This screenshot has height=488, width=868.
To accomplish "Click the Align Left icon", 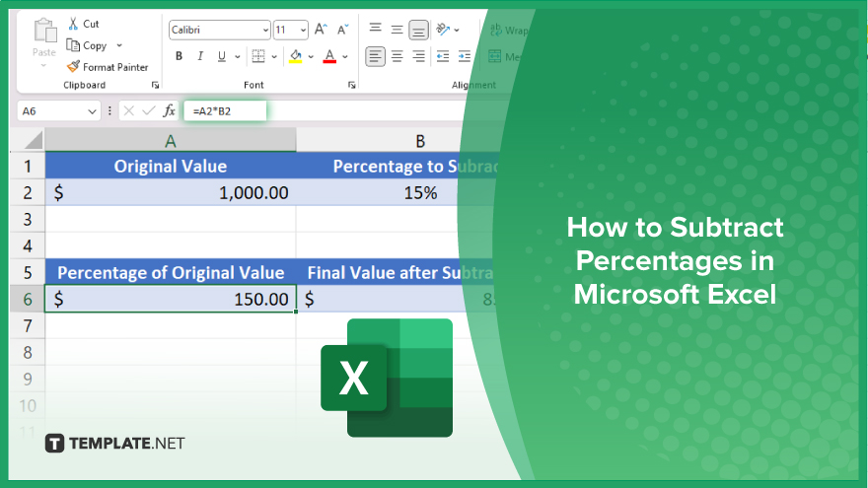I will [x=376, y=56].
